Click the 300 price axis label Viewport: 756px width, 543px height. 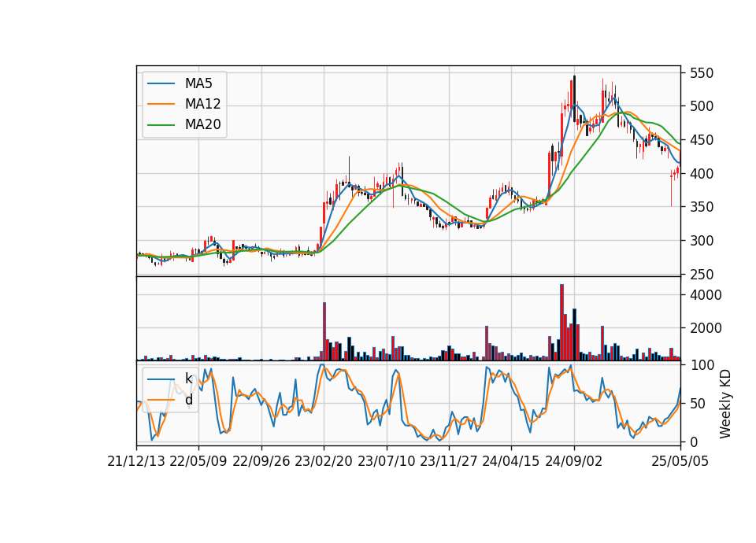(x=702, y=241)
